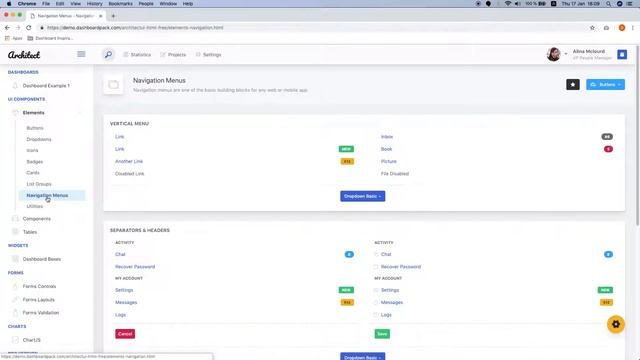Screen dimensions: 640x360
Task: Click Navigation Menus page title icon
Action: click(113, 84)
